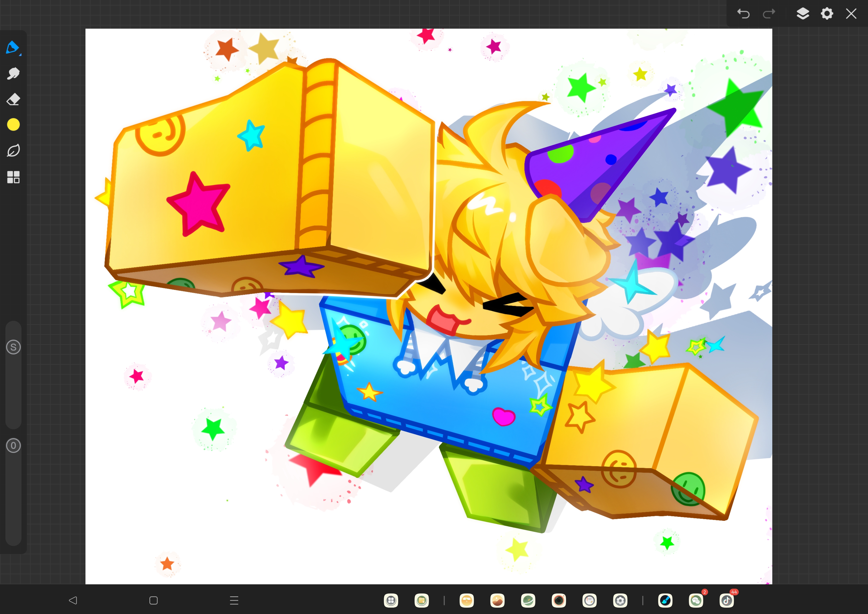This screenshot has height=614, width=868.
Task: Select the Eraser tool
Action: click(x=13, y=99)
